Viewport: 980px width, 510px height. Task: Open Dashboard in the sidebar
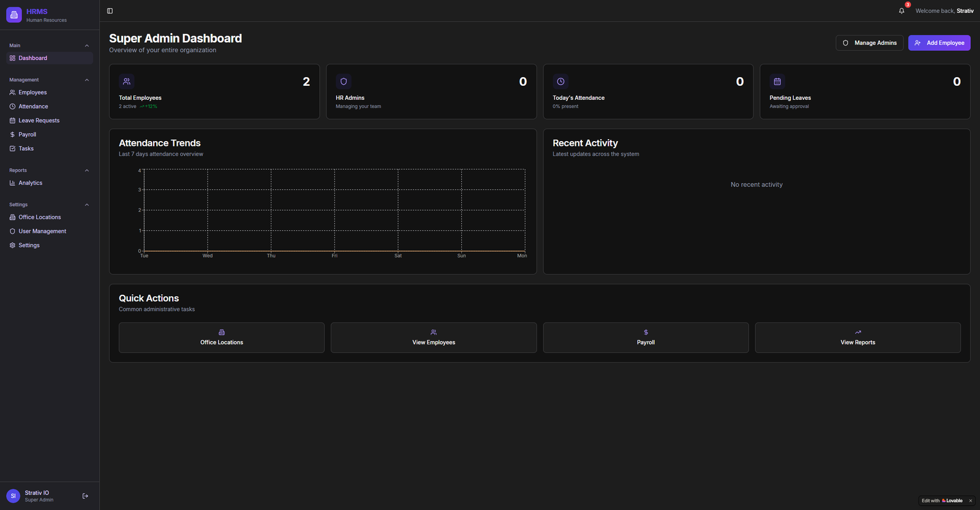click(x=50, y=58)
